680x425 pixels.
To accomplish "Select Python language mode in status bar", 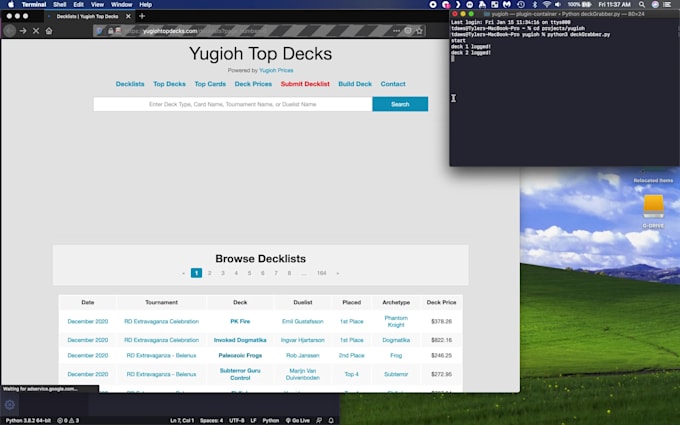I will click(x=271, y=421).
